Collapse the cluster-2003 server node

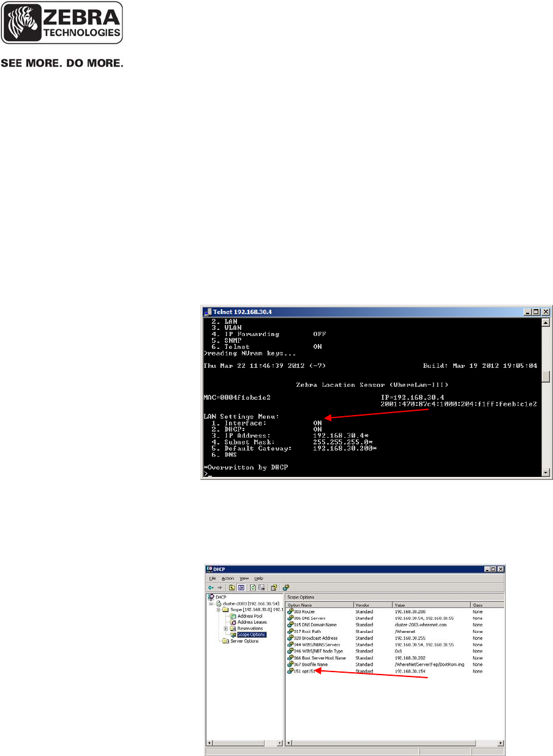(x=211, y=604)
